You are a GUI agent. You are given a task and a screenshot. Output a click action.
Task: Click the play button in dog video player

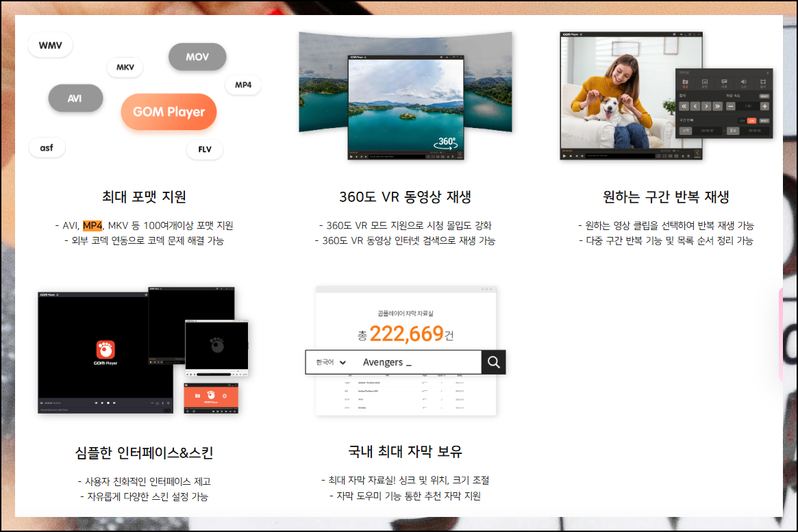coord(564,155)
